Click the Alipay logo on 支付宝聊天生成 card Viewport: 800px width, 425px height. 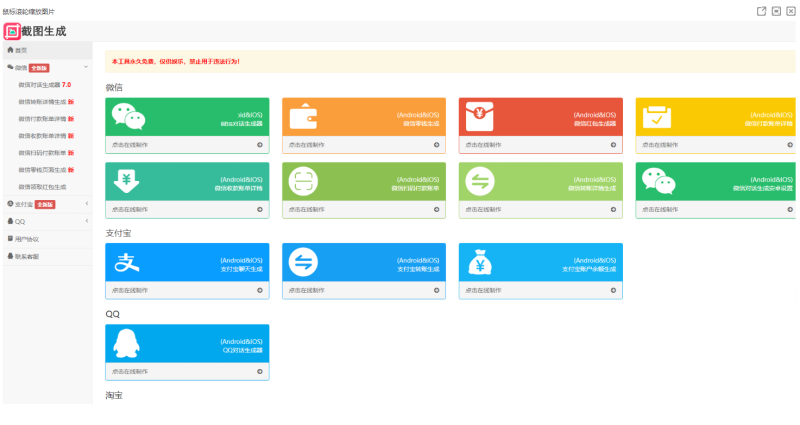pyautogui.click(x=128, y=263)
